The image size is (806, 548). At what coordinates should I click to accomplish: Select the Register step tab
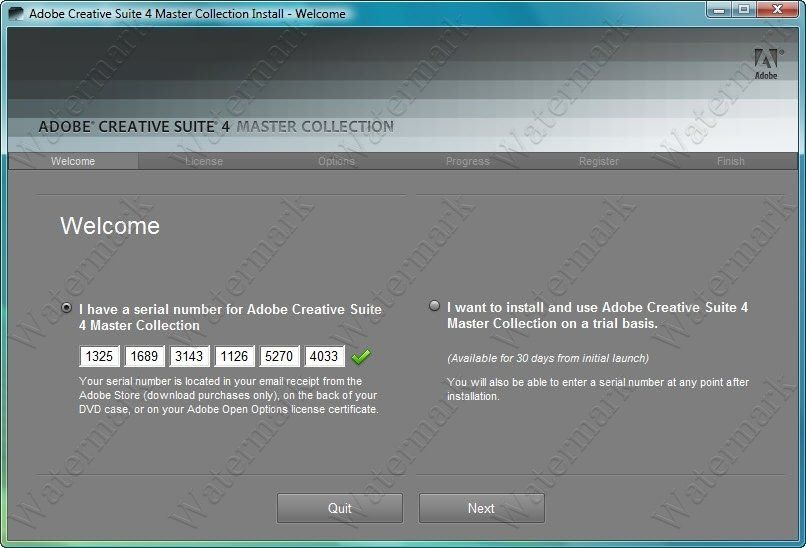[x=599, y=161]
